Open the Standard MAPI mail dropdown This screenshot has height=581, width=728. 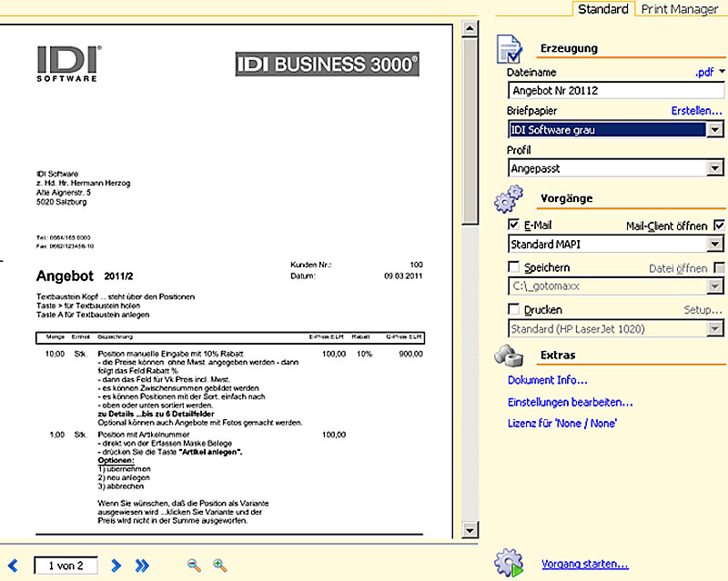click(x=715, y=244)
